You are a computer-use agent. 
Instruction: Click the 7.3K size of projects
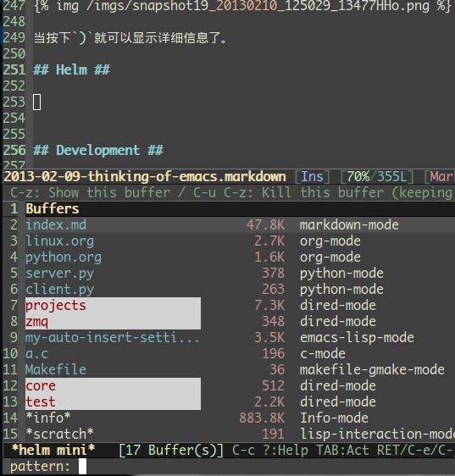(269, 306)
